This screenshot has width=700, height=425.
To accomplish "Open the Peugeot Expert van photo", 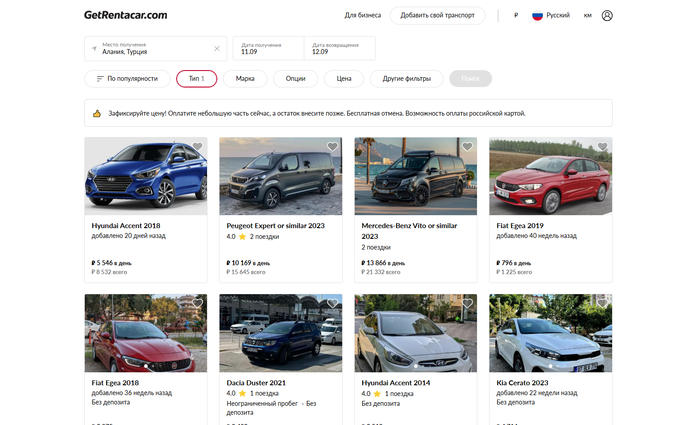I will click(x=281, y=176).
